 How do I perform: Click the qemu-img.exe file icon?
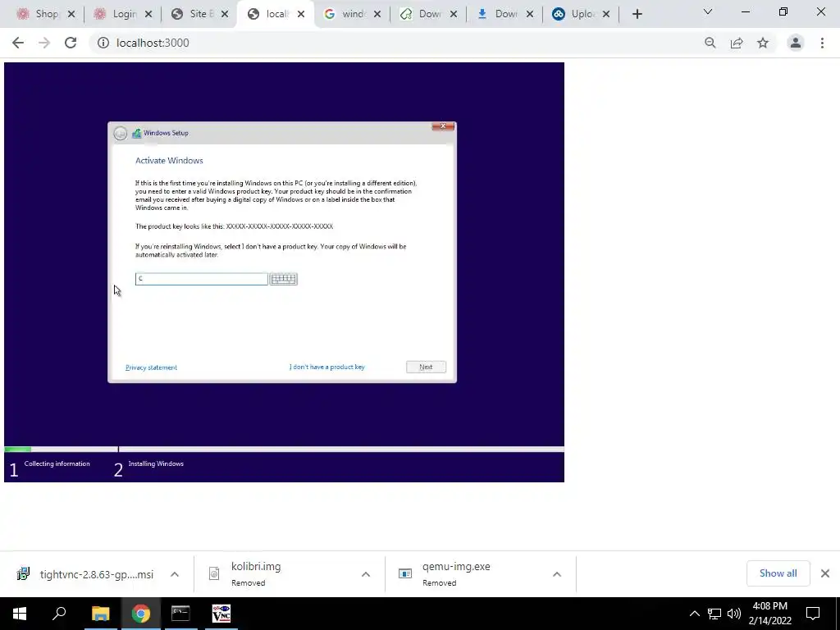405,573
